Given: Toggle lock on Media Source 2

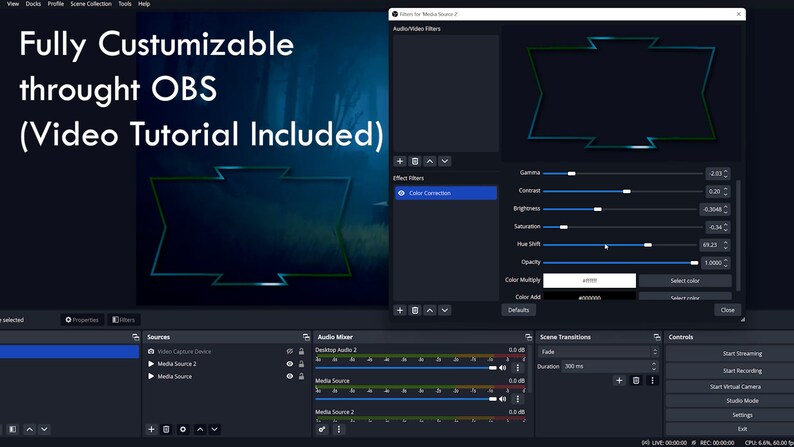Looking at the screenshot, I should (x=301, y=364).
